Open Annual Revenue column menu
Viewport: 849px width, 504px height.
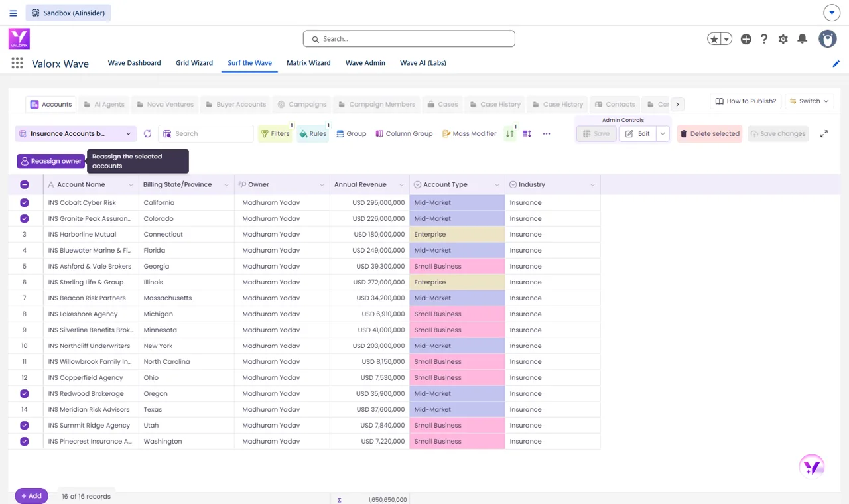pyautogui.click(x=401, y=185)
